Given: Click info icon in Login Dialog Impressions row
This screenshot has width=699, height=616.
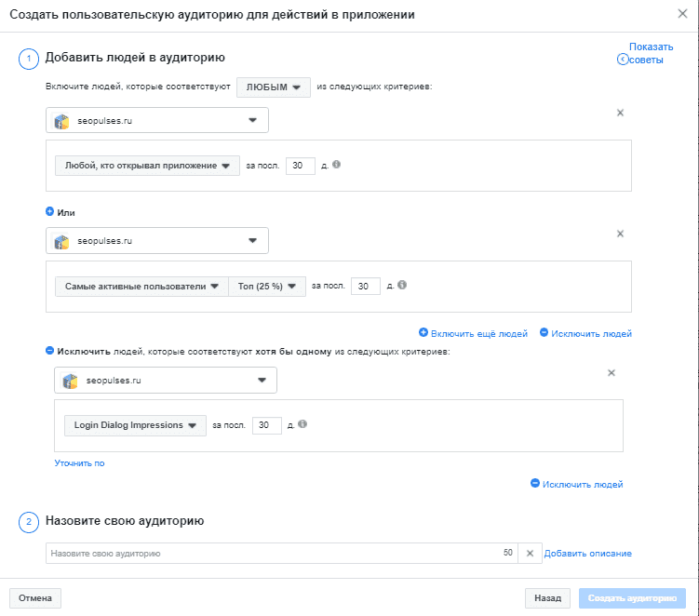Looking at the screenshot, I should click(302, 424).
